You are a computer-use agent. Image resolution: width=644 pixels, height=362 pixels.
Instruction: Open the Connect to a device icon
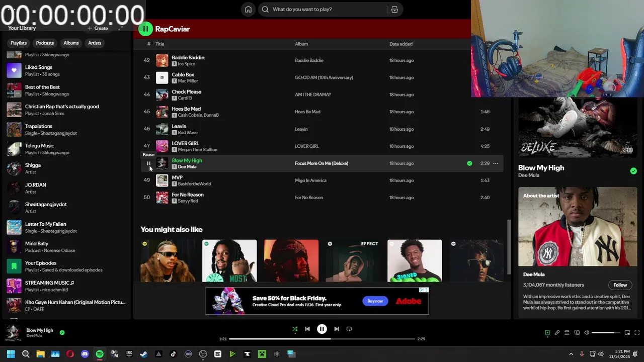[x=577, y=333]
